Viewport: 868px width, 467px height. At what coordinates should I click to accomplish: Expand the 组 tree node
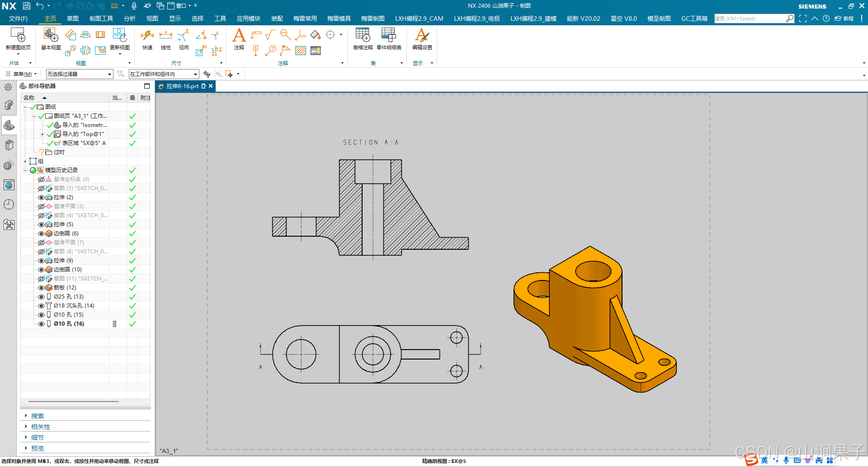[25, 161]
